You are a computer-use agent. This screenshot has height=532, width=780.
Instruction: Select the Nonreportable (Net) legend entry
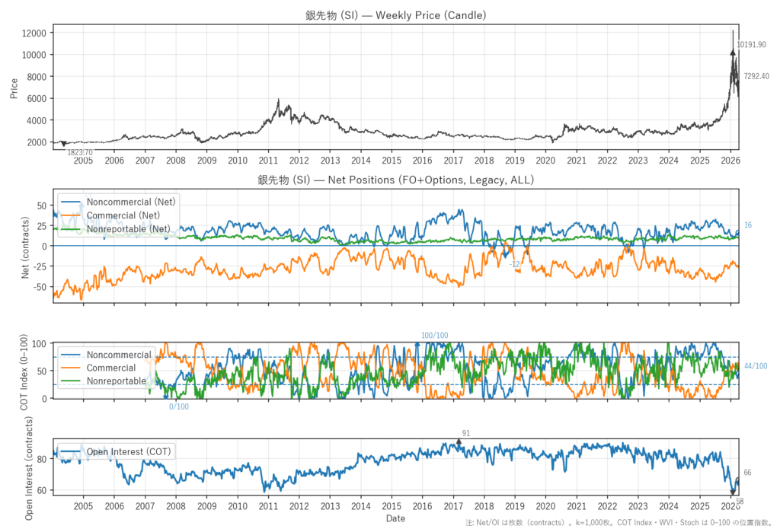pos(129,228)
